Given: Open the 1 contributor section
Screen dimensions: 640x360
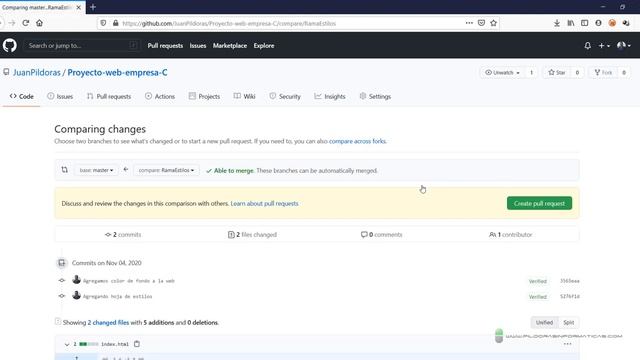Looking at the screenshot, I should pyautogui.click(x=511, y=235).
